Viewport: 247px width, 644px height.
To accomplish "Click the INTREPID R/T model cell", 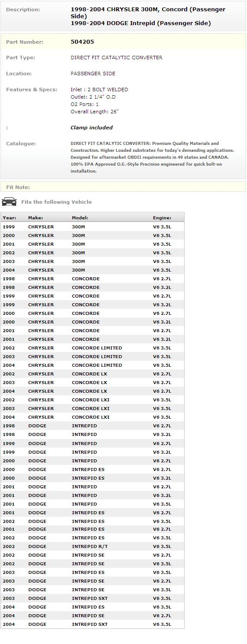I will point(90,546).
